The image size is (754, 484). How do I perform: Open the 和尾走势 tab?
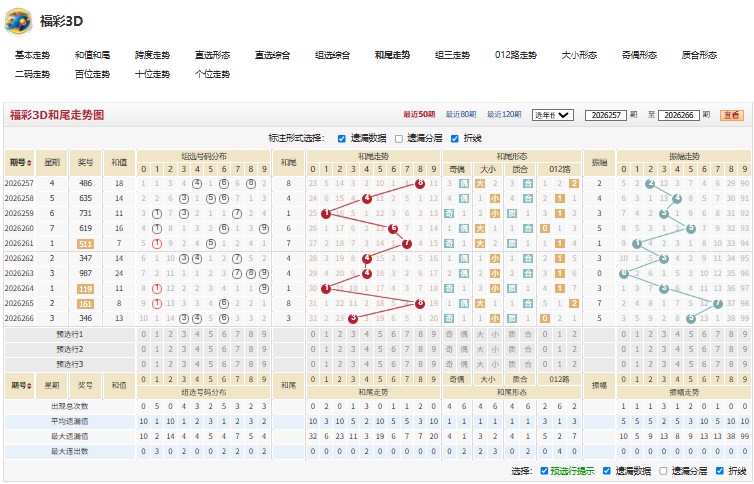[392, 55]
